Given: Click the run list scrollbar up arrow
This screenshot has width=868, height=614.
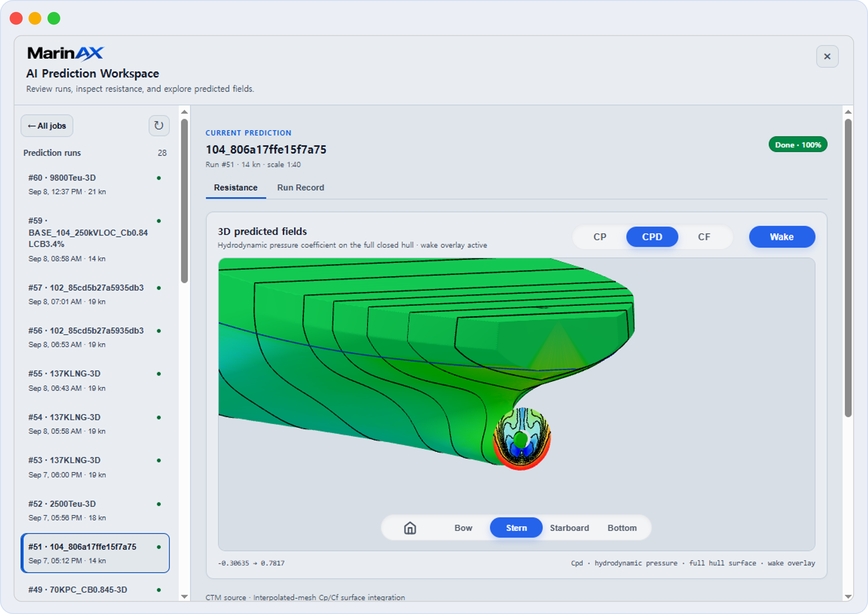Looking at the screenshot, I should point(184,112).
